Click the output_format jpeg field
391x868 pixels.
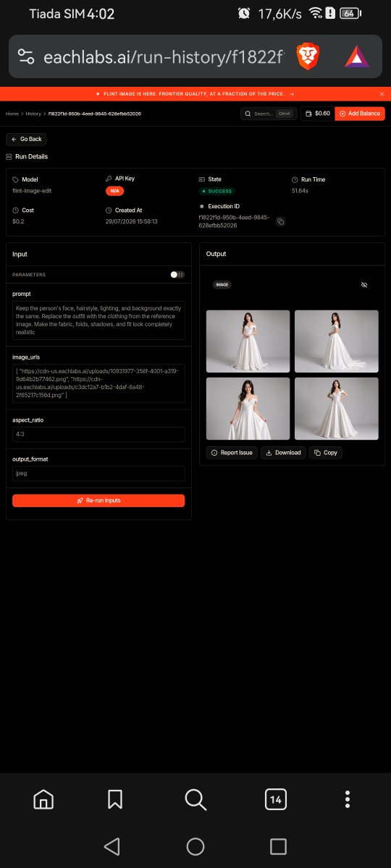point(98,474)
